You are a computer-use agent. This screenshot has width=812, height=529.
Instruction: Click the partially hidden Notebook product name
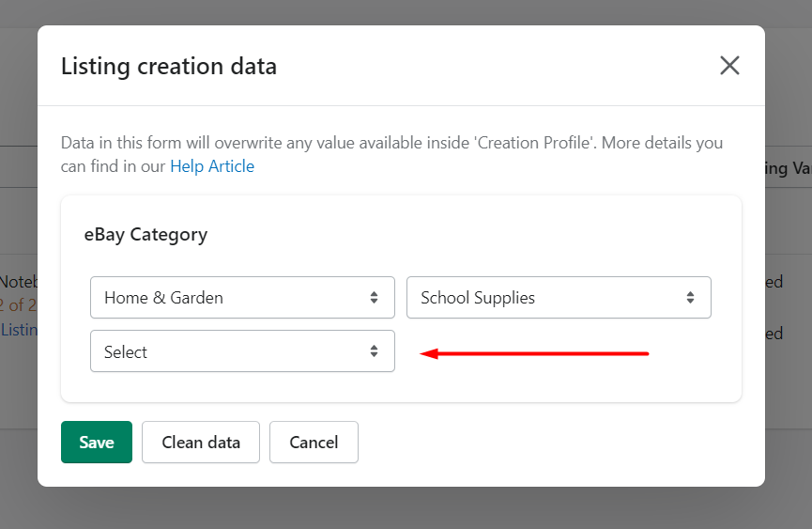18,281
